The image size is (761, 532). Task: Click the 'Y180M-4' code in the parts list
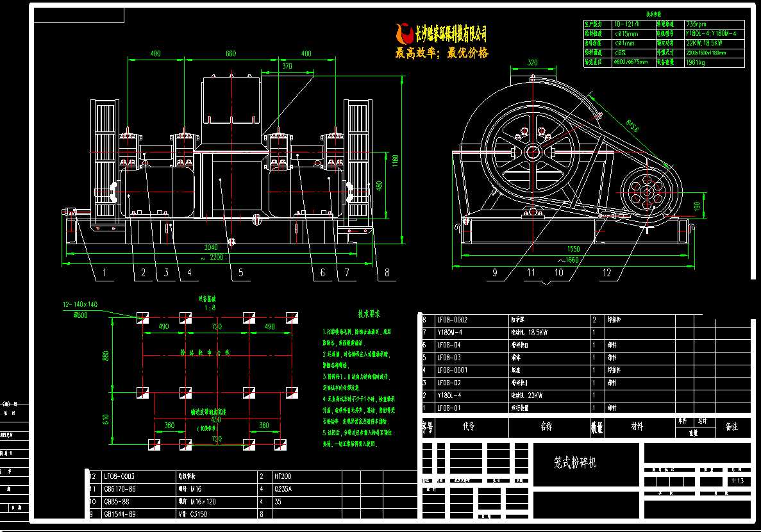coord(449,333)
